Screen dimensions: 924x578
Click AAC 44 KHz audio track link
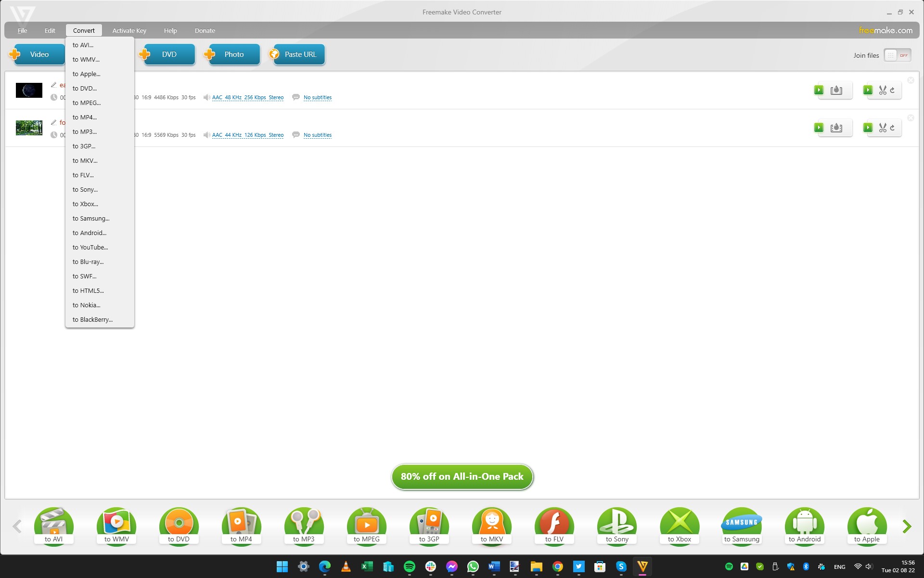tap(248, 135)
